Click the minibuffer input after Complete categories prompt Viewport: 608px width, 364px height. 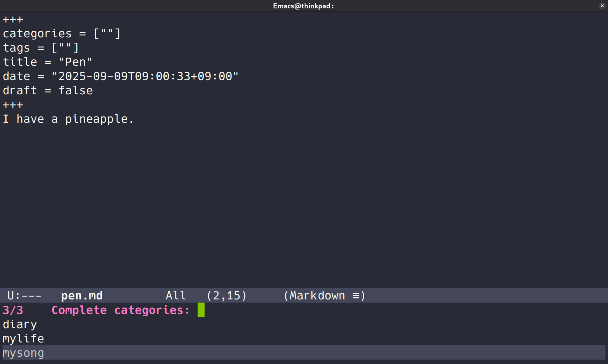tap(201, 310)
